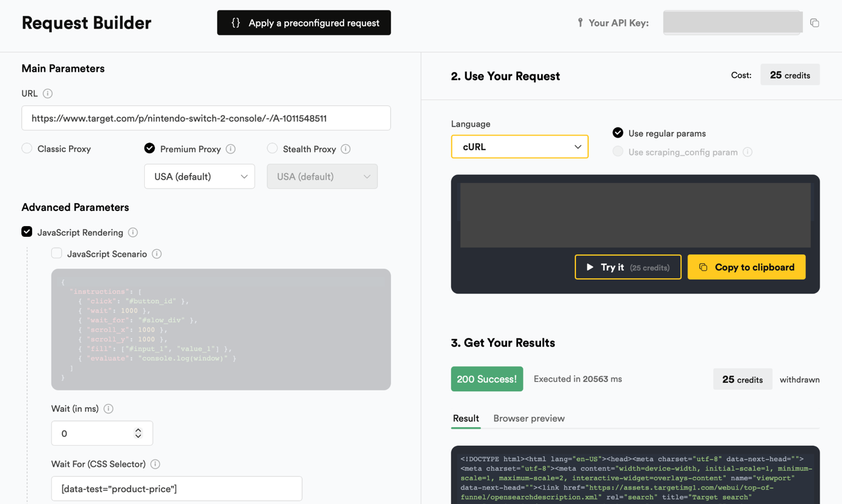842x504 pixels.
Task: Click the 25 credits withdrawn badge
Action: (x=742, y=379)
